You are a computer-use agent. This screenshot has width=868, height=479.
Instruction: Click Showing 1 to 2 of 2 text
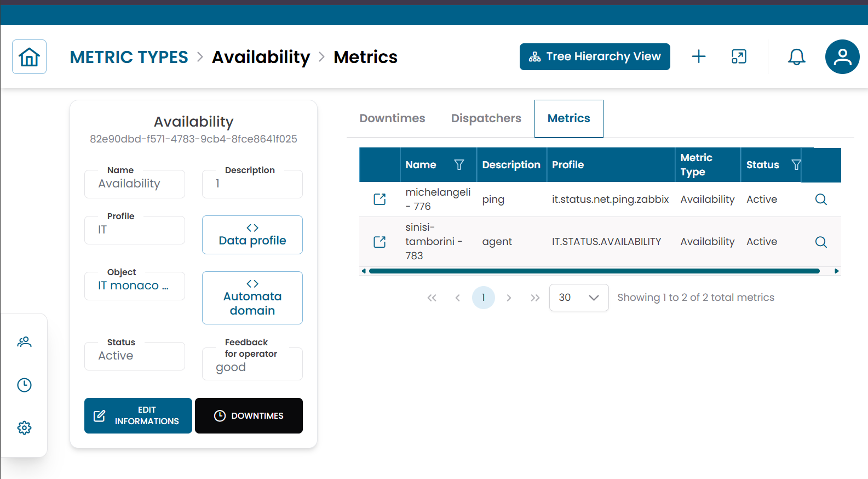tap(695, 298)
